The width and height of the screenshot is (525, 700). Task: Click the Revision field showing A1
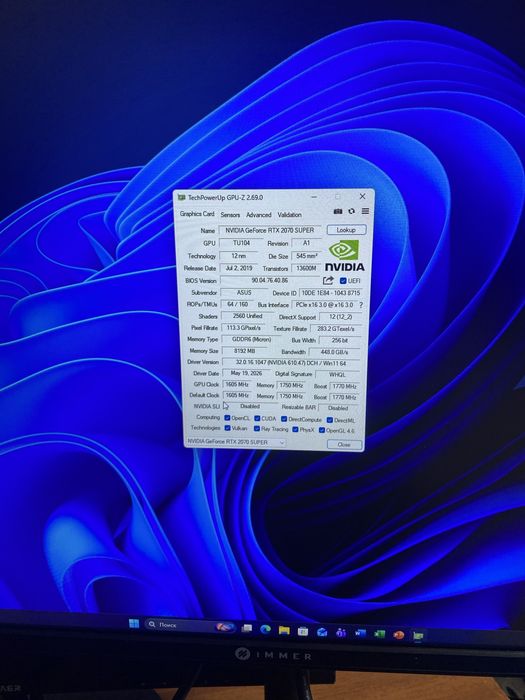tap(306, 243)
